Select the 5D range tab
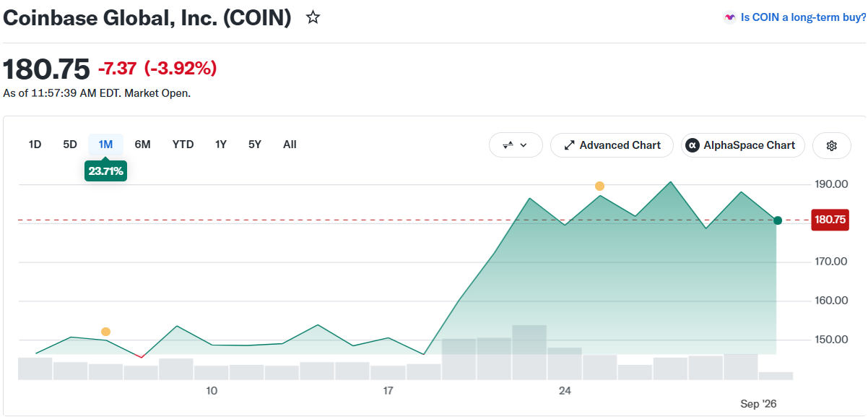The image size is (868, 417). [70, 145]
